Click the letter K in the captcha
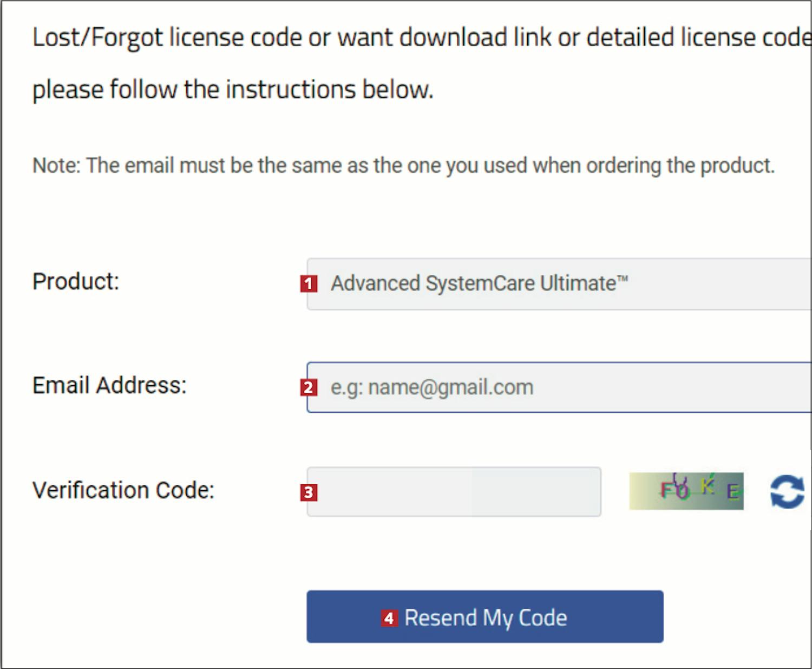This screenshot has width=812, height=669. click(x=708, y=486)
